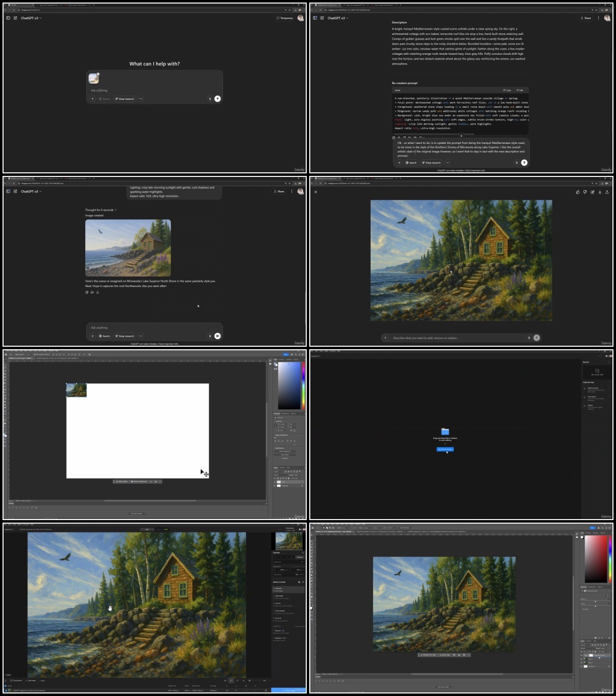Viewport: 616px width, 696px height.
Task: Click the blue Browse images button
Action: 445,449
